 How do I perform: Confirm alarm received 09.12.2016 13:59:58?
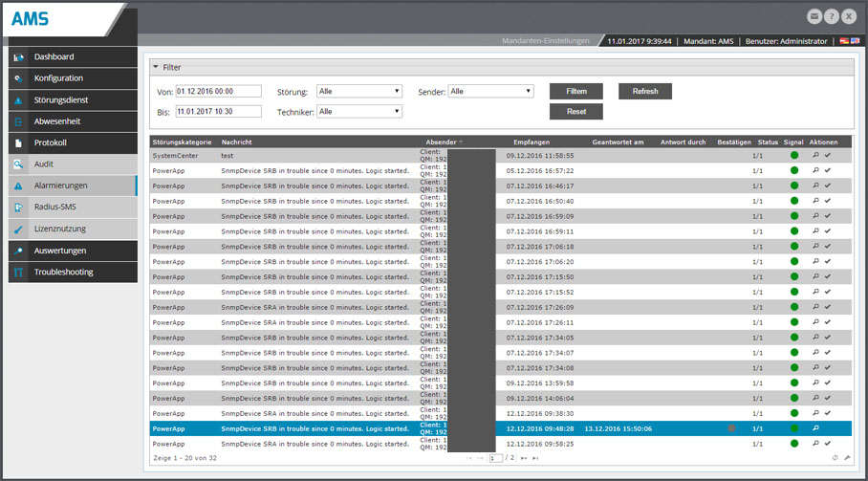pos(828,383)
